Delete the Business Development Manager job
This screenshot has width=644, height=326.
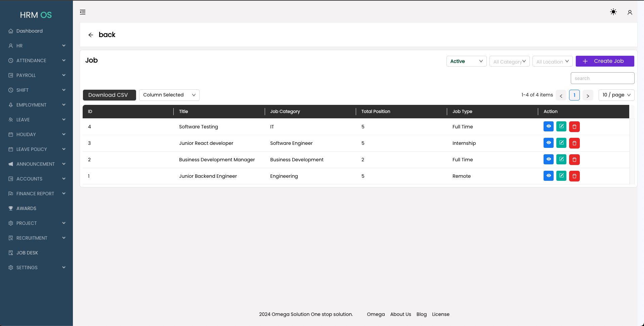(574, 160)
